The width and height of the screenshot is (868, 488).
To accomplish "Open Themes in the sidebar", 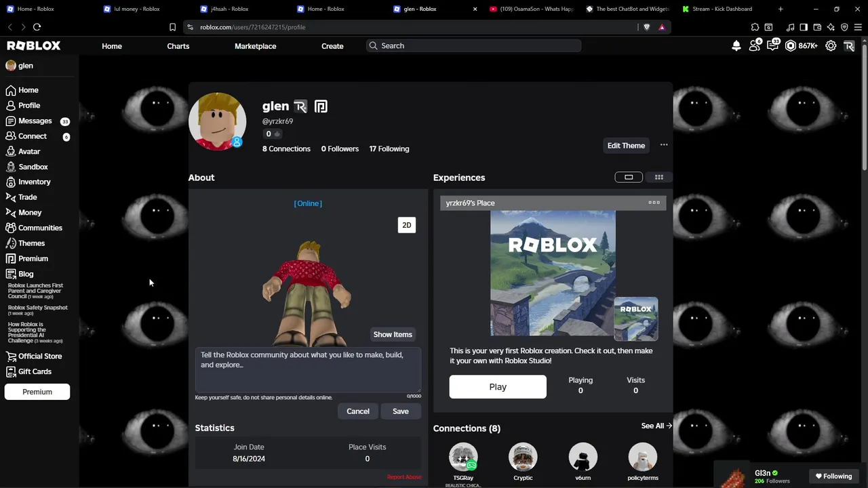I will coord(31,243).
